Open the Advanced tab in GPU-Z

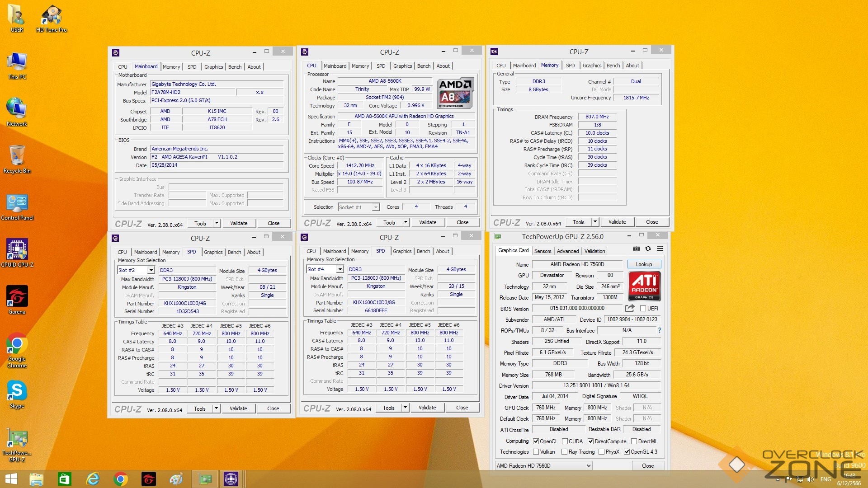click(x=567, y=251)
